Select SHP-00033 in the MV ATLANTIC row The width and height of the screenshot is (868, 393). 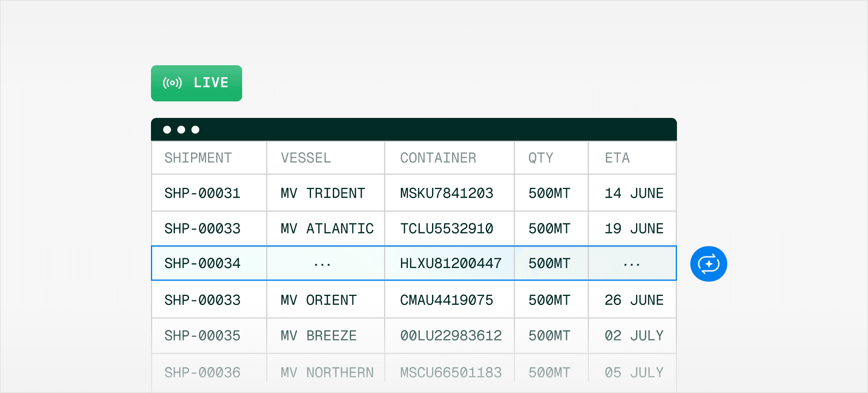pyautogui.click(x=209, y=228)
